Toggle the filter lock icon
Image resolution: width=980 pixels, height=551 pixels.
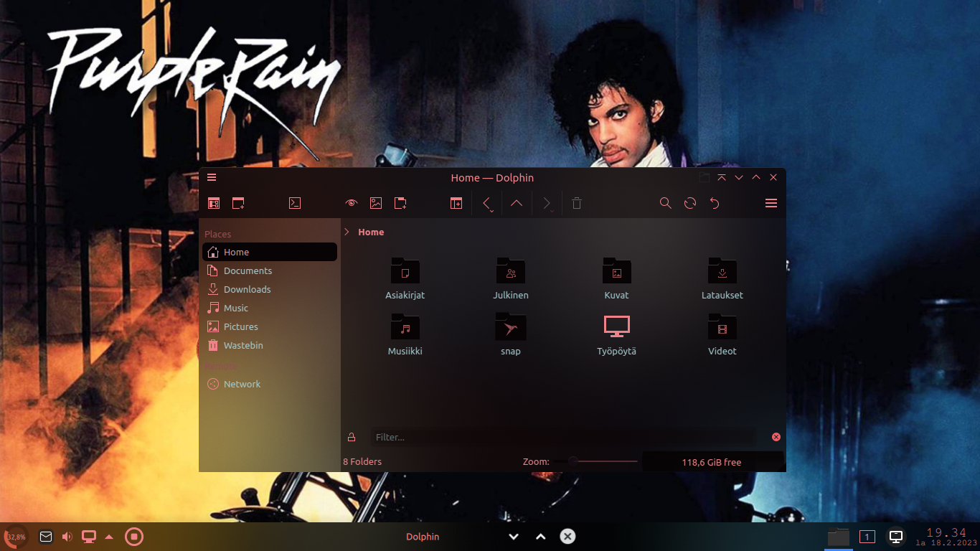(352, 437)
